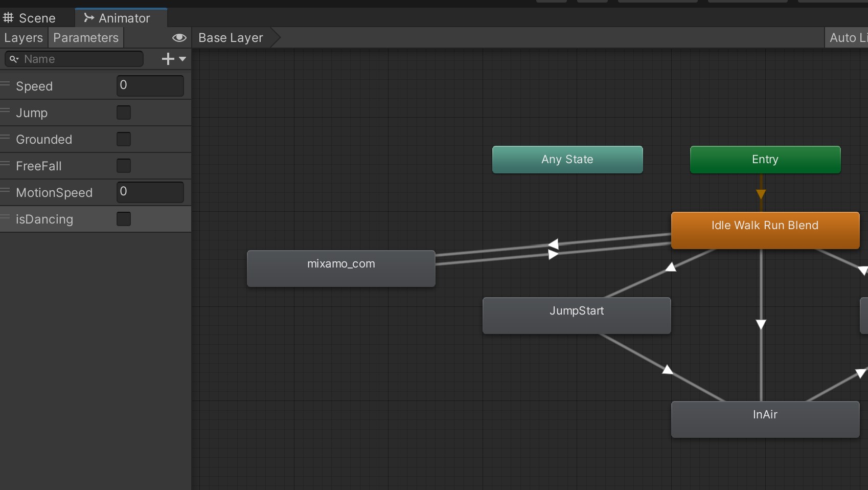Click the Auto Live Link button
868x490 pixels.
(847, 38)
